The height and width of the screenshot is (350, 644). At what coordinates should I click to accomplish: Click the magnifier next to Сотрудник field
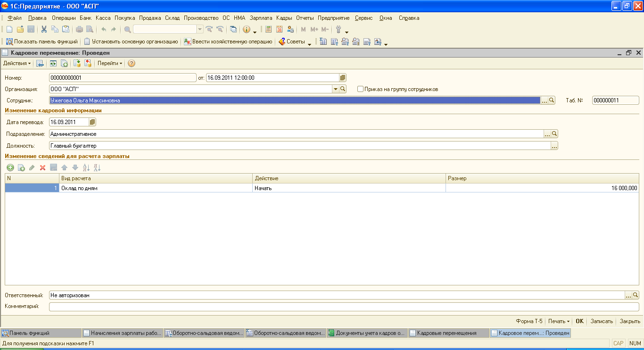pyautogui.click(x=551, y=100)
